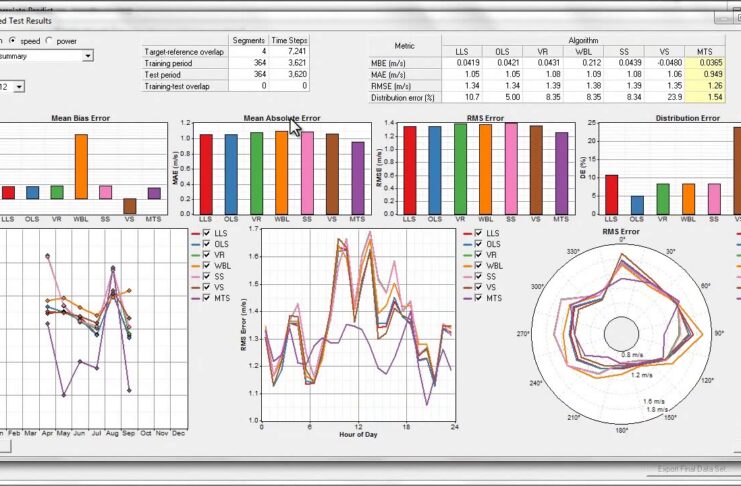Click the Export Final Data Set button
Screen dimensions: 741x486
click(x=691, y=469)
